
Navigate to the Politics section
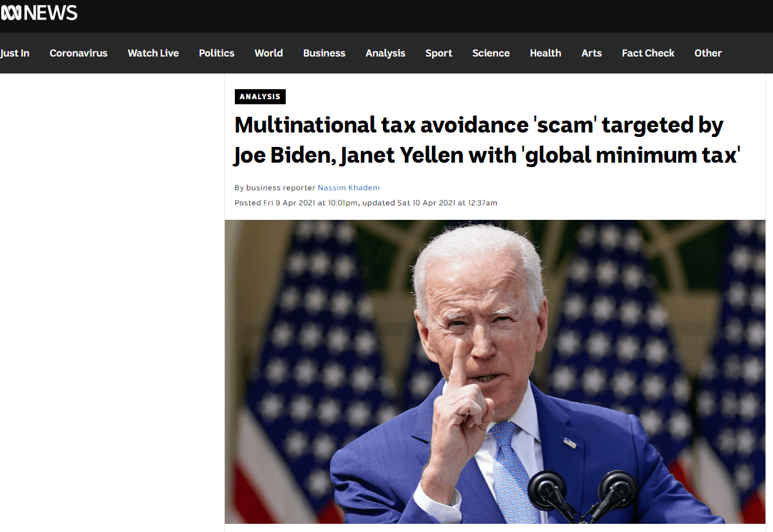(x=217, y=53)
